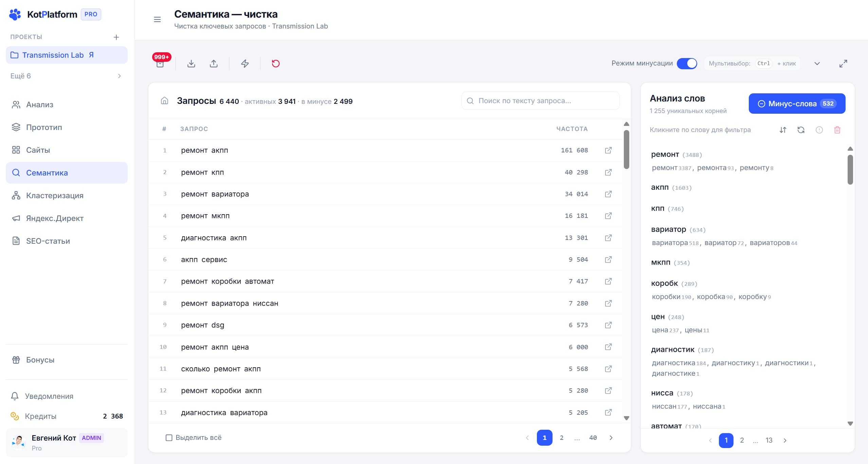
Task: Select row ремонт вариатора ниссан
Action: (385, 303)
